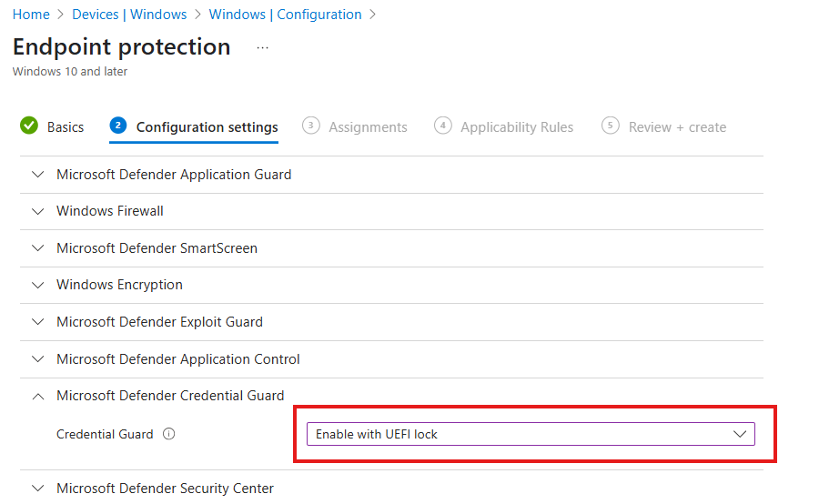Expand the Windows Firewall chevron

coord(37,212)
